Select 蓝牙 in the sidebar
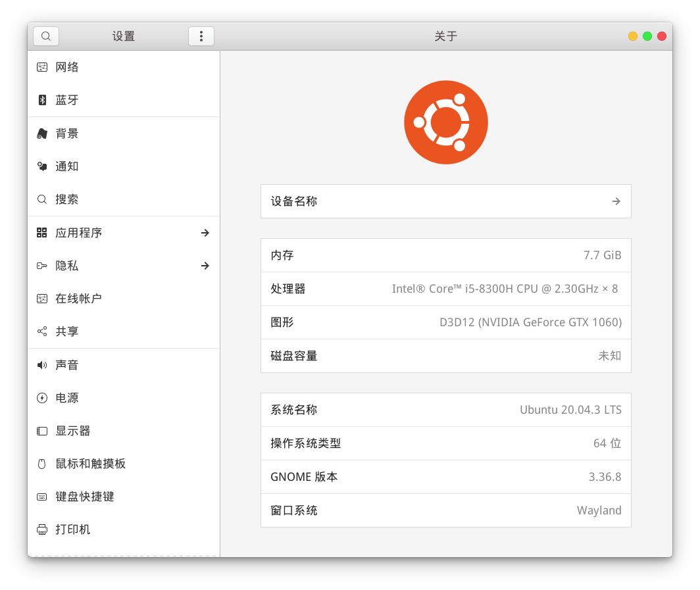The width and height of the screenshot is (700, 590). tap(124, 100)
